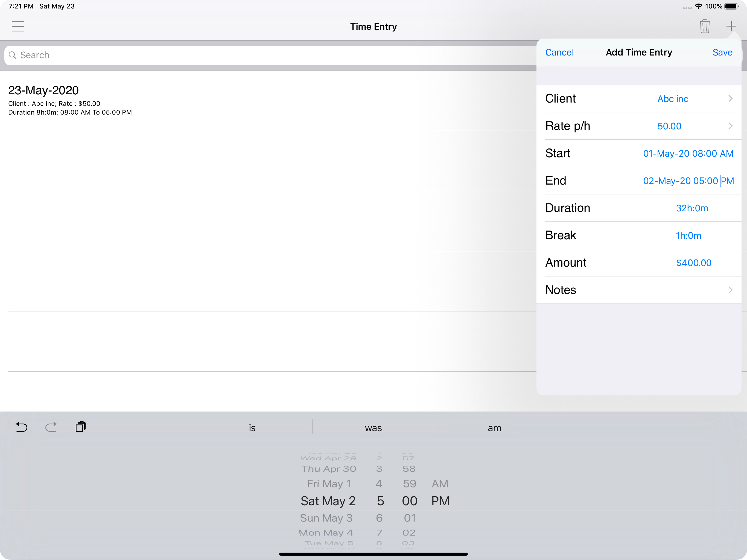Select Mon May 4 in date picker
The image size is (747, 560).
[x=326, y=533]
